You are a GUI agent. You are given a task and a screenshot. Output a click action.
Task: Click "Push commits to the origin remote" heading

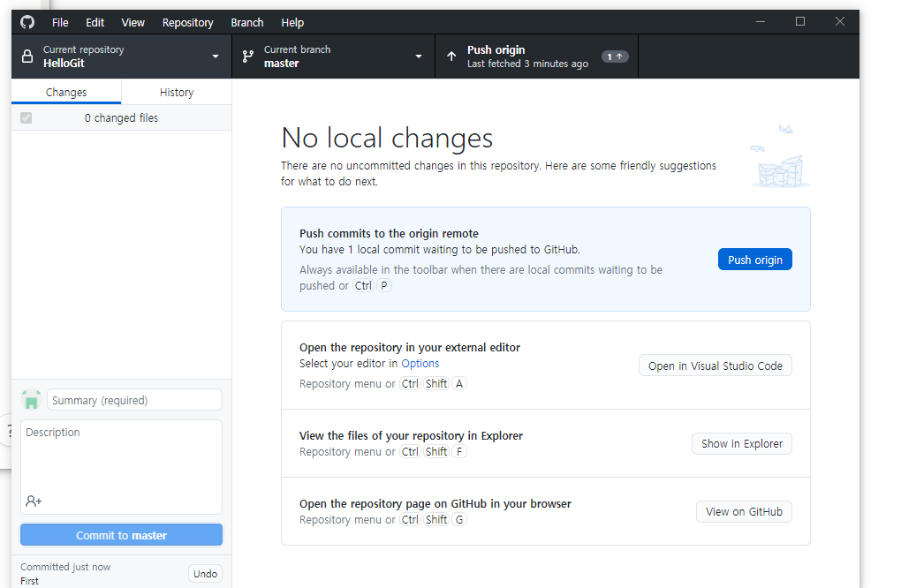click(389, 234)
